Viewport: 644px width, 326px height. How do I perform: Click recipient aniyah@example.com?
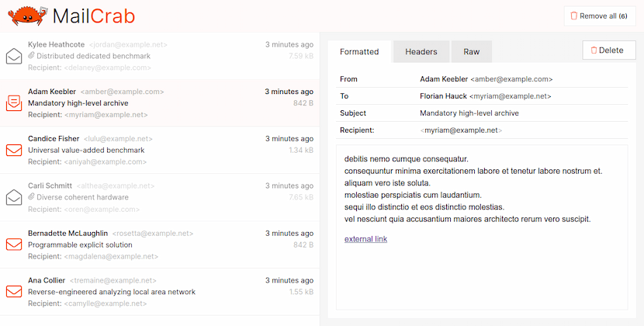pos(106,161)
